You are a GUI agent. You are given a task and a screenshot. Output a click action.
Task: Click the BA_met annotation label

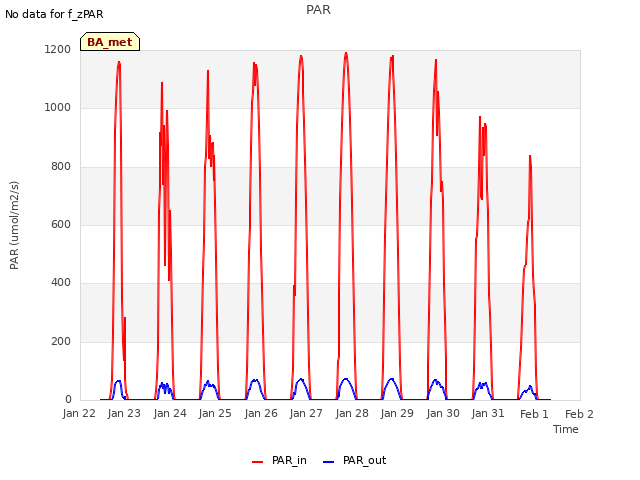coord(110,42)
